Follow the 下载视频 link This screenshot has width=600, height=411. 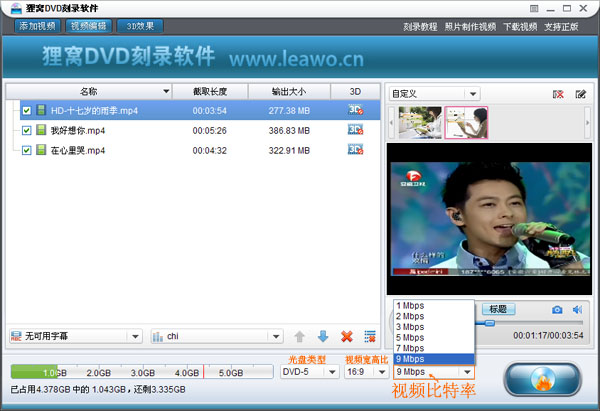520,27
